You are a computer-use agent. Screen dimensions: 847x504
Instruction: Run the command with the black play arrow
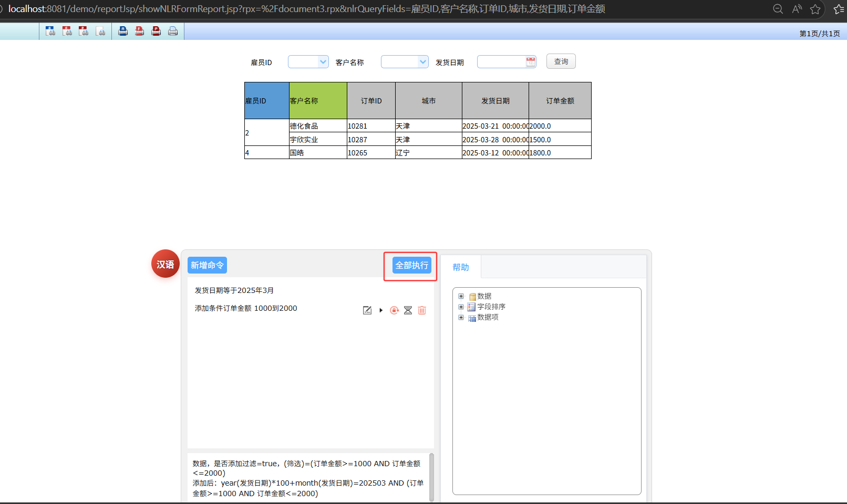(x=381, y=310)
